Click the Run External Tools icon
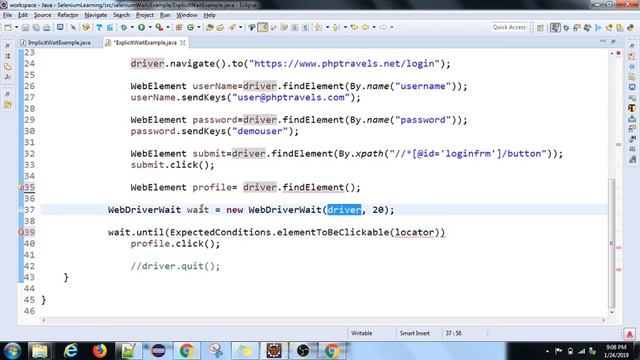 159,27
